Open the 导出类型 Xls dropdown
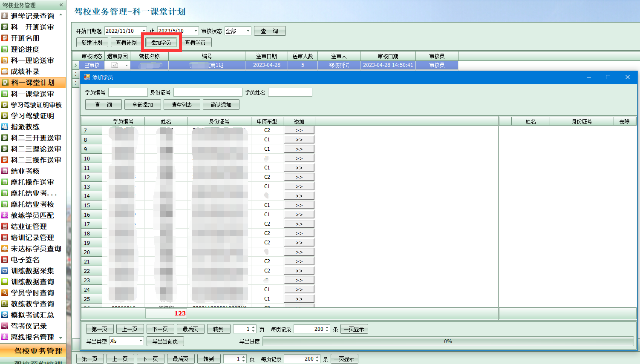The width and height of the screenshot is (640, 364). [141, 341]
